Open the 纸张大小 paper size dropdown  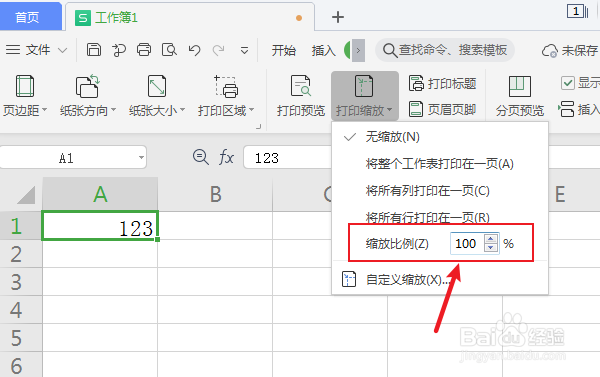pyautogui.click(x=157, y=96)
